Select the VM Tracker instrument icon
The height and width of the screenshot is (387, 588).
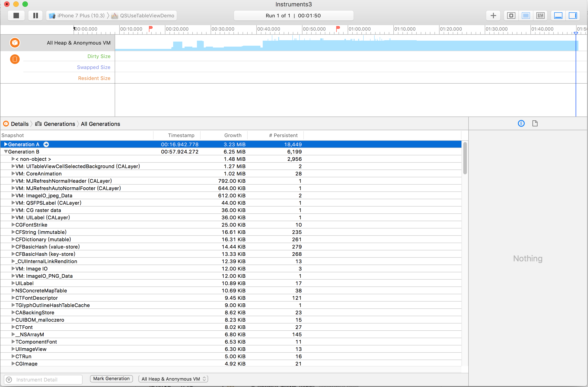pos(15,59)
